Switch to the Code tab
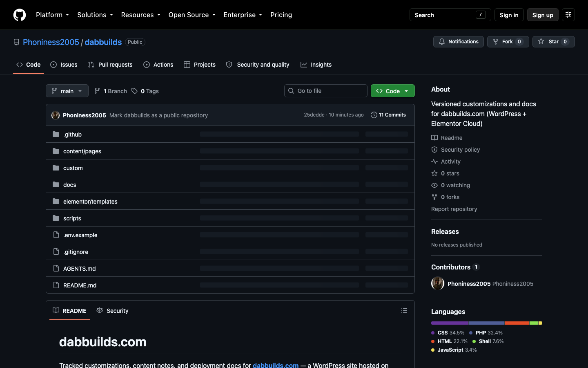The image size is (588, 368). [x=29, y=65]
